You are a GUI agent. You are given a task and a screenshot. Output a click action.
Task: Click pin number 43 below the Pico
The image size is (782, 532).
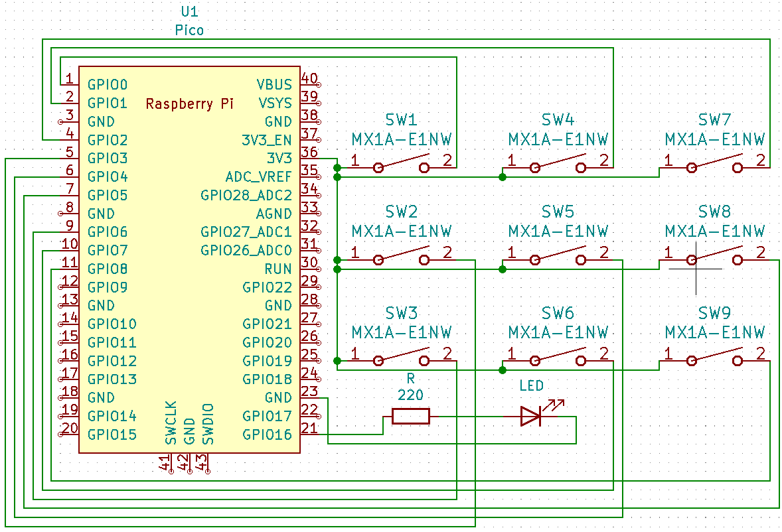[202, 461]
